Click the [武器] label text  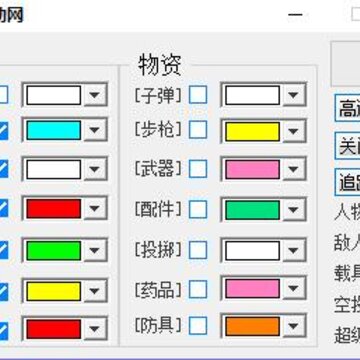[x=158, y=168]
